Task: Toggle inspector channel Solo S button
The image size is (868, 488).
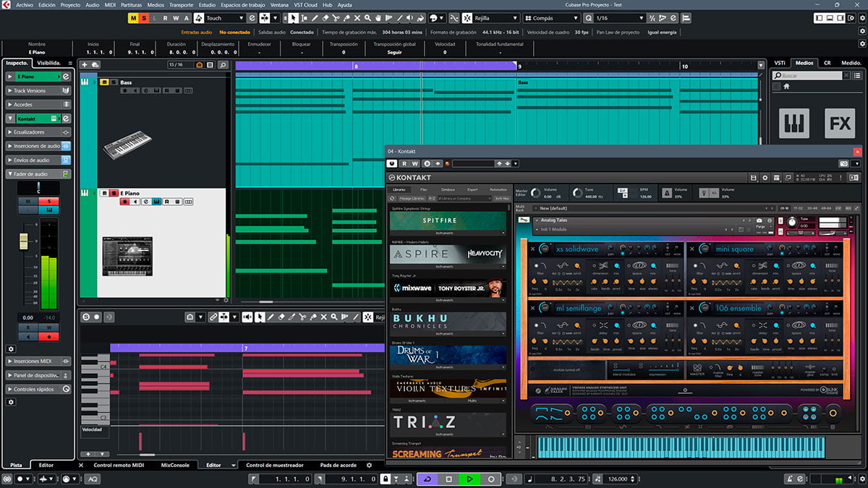Action: 49,201
